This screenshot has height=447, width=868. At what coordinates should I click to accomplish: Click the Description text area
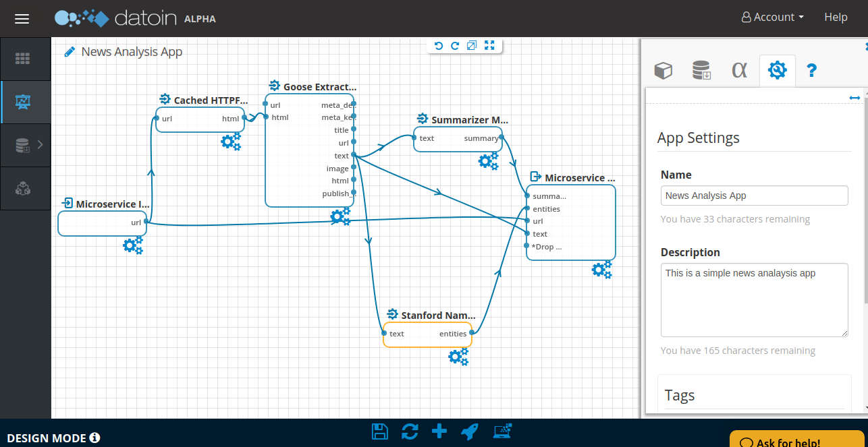pos(755,300)
